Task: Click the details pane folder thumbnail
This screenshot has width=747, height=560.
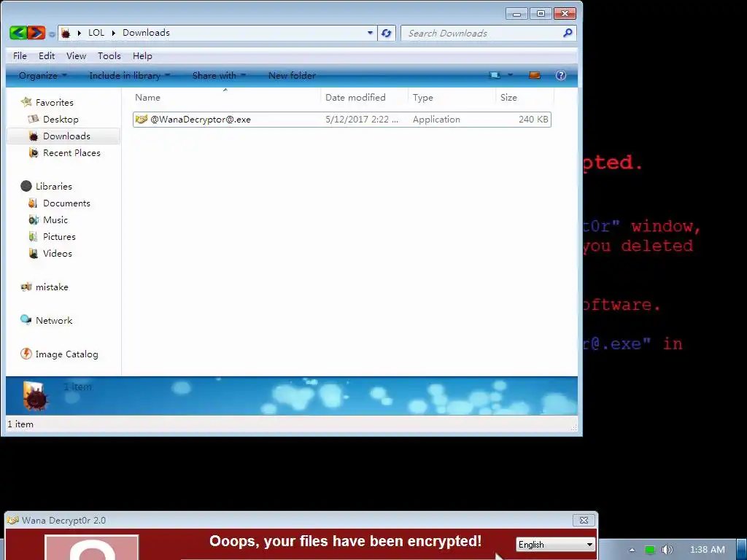Action: (x=35, y=396)
